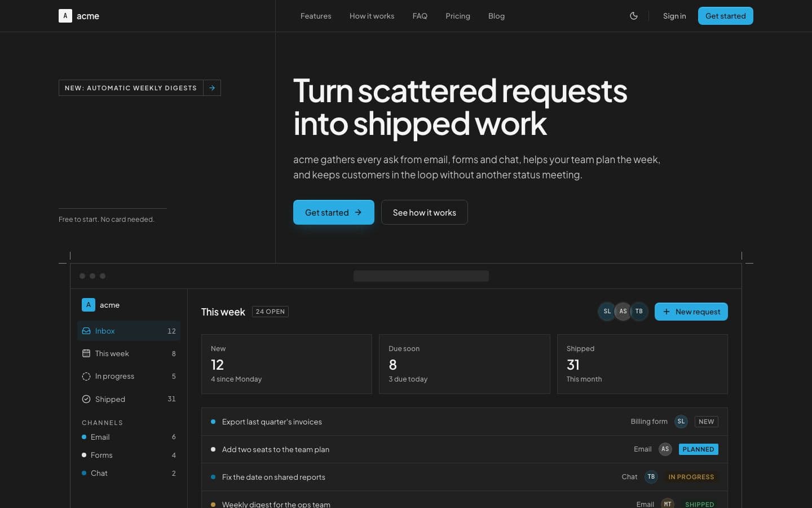
Task: Open This week sidebar item
Action: [x=129, y=353]
